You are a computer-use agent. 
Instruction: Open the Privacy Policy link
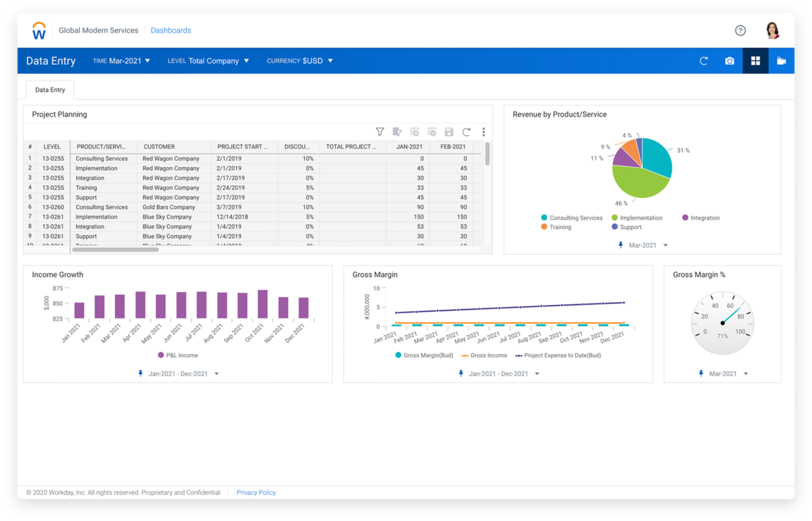[x=256, y=492]
